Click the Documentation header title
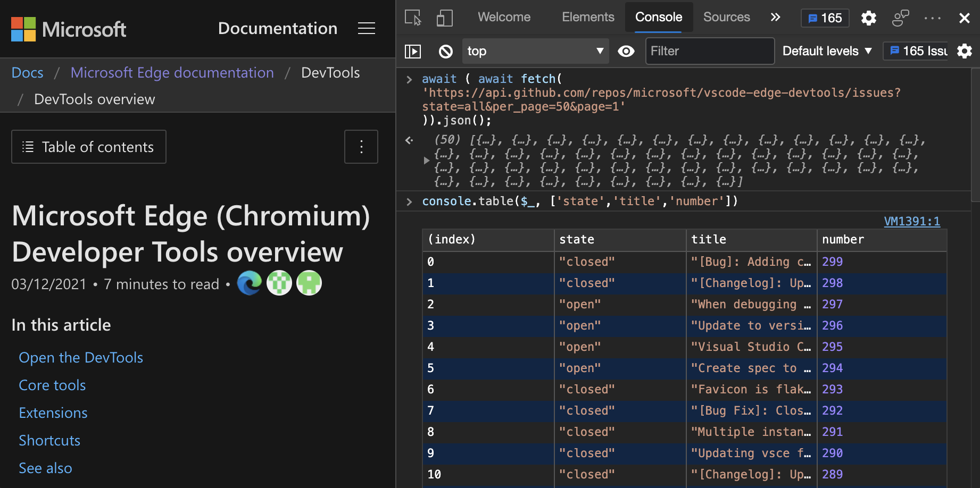Viewport: 980px width, 488px height. (278, 28)
